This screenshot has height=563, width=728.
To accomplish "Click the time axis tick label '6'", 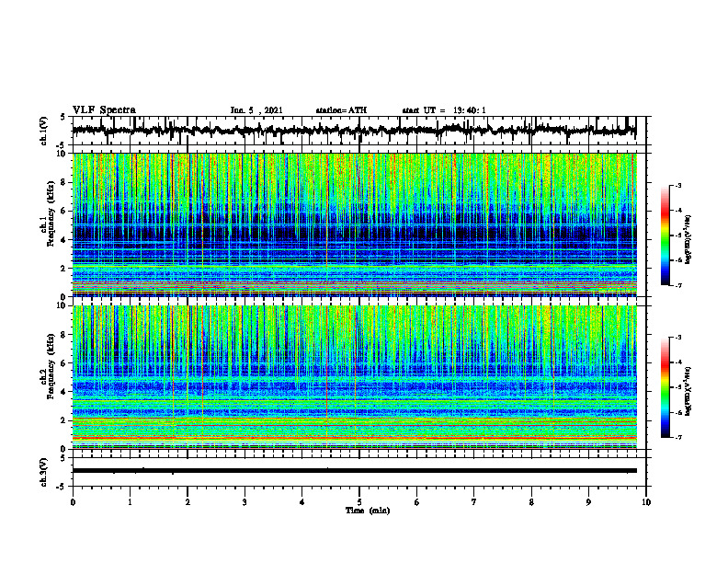I will click(417, 502).
